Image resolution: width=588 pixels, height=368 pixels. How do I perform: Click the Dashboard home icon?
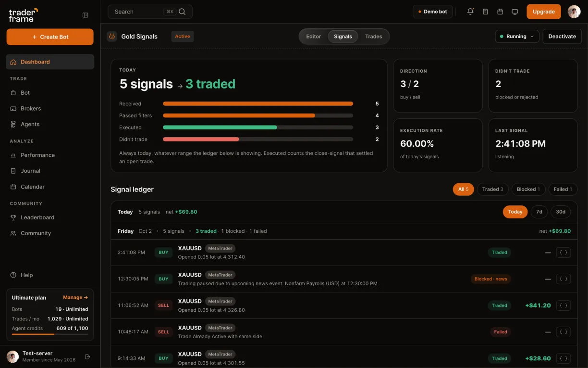(13, 62)
